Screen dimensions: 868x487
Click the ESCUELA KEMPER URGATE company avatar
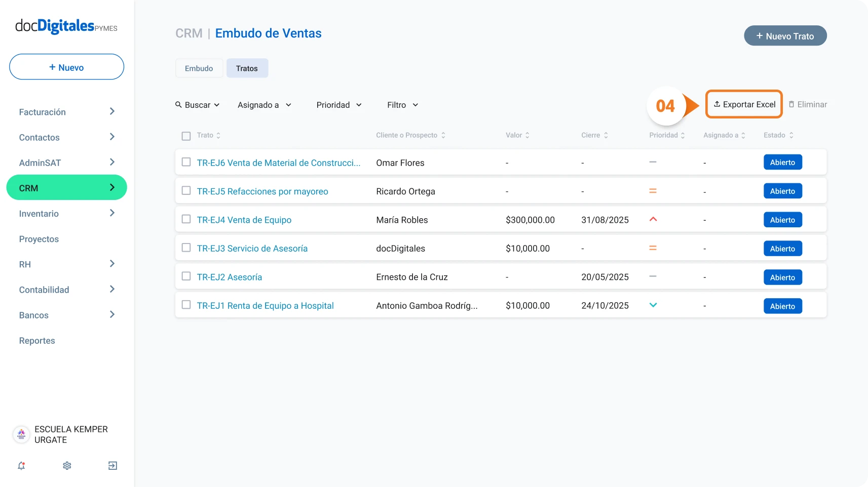(x=21, y=434)
